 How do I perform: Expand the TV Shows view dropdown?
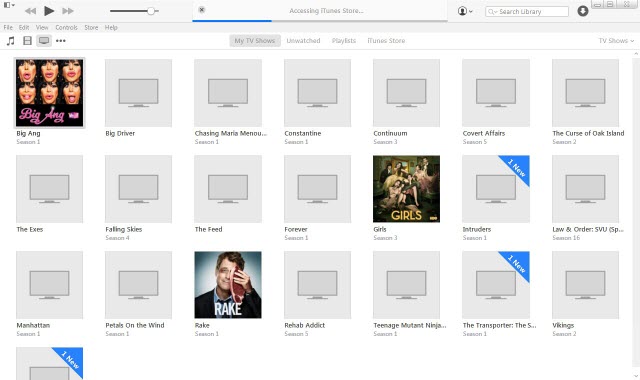(x=616, y=40)
